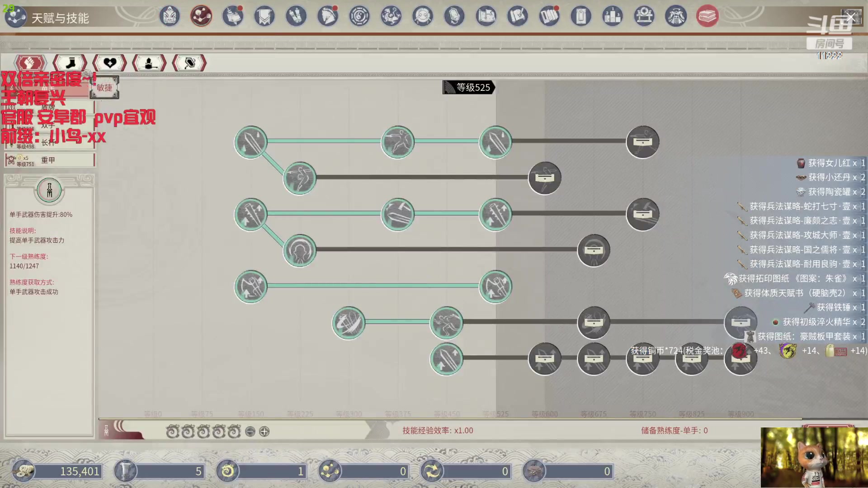Select the locked node ending the fourth row

click(594, 250)
